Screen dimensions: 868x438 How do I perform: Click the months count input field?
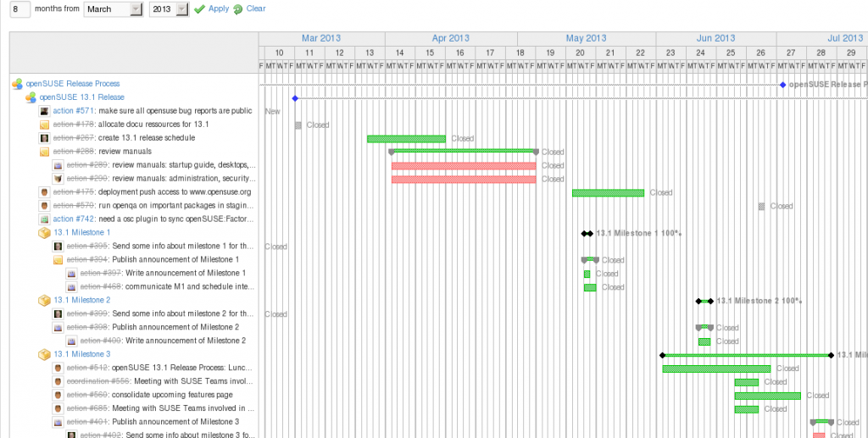(x=20, y=8)
